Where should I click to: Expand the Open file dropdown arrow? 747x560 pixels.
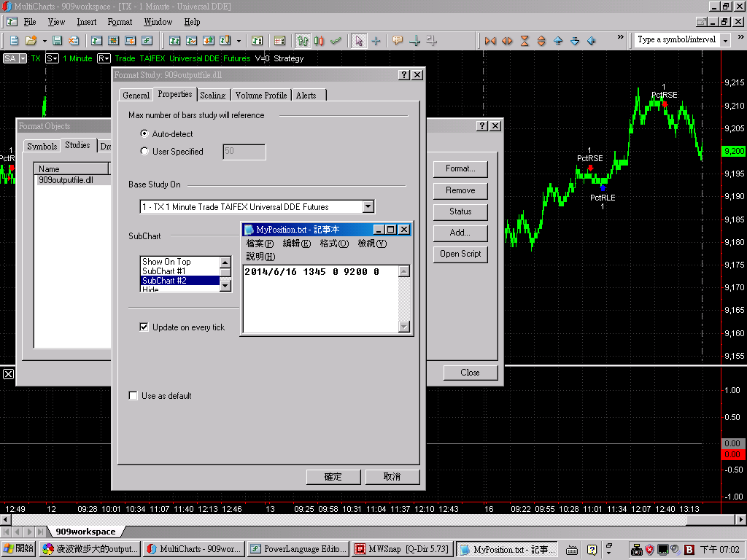44,41
